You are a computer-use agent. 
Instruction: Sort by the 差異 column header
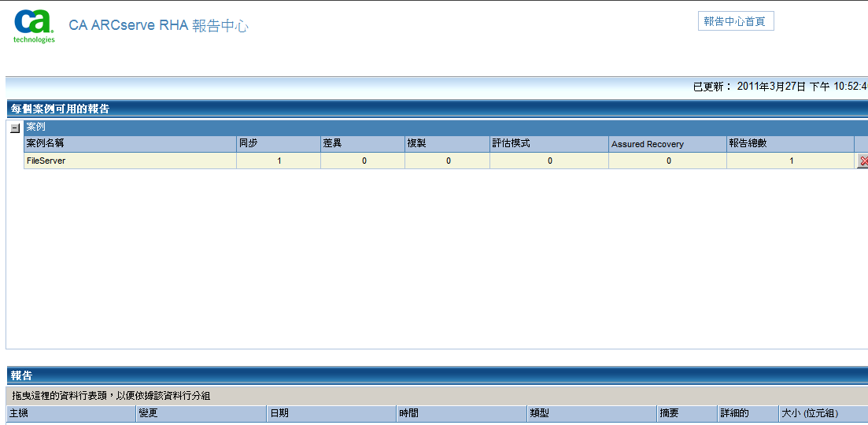pyautogui.click(x=363, y=144)
